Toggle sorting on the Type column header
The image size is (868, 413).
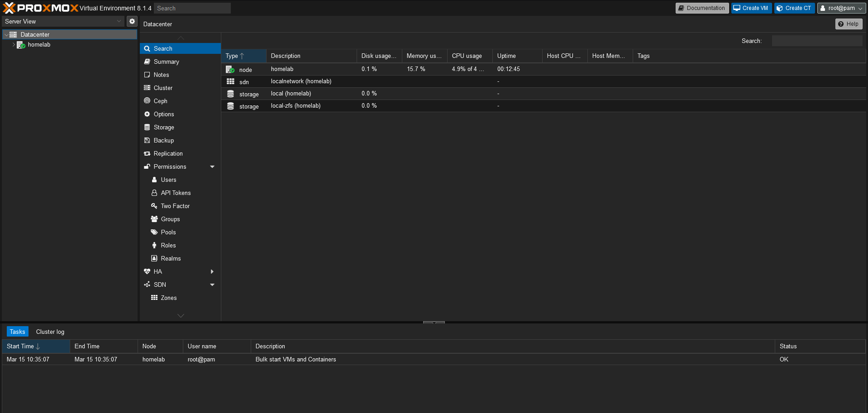pos(233,56)
